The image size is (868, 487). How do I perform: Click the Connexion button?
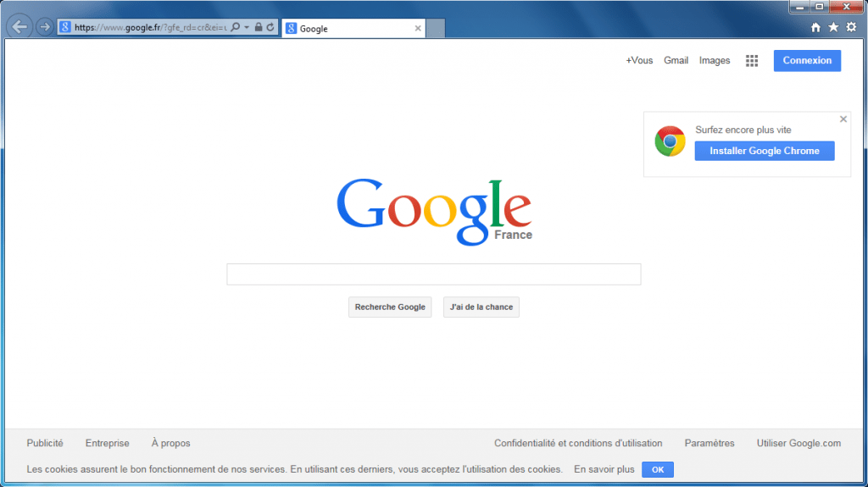pos(807,60)
